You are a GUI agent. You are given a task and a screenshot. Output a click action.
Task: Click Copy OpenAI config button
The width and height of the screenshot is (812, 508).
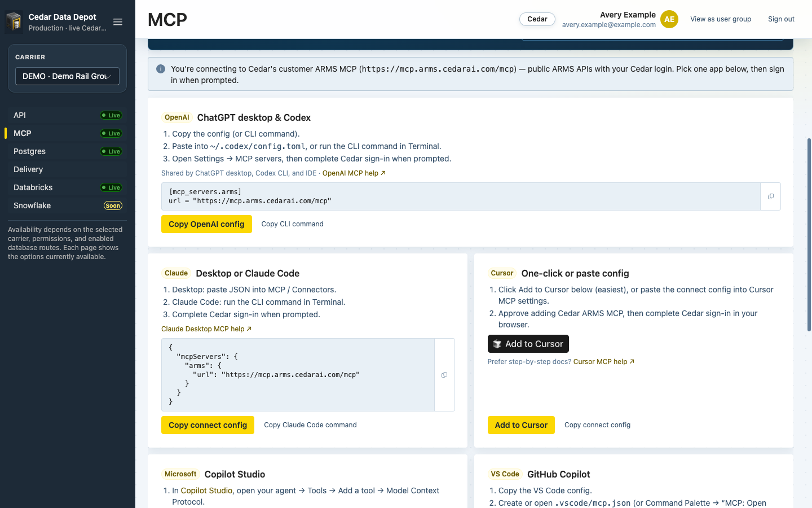206,224
